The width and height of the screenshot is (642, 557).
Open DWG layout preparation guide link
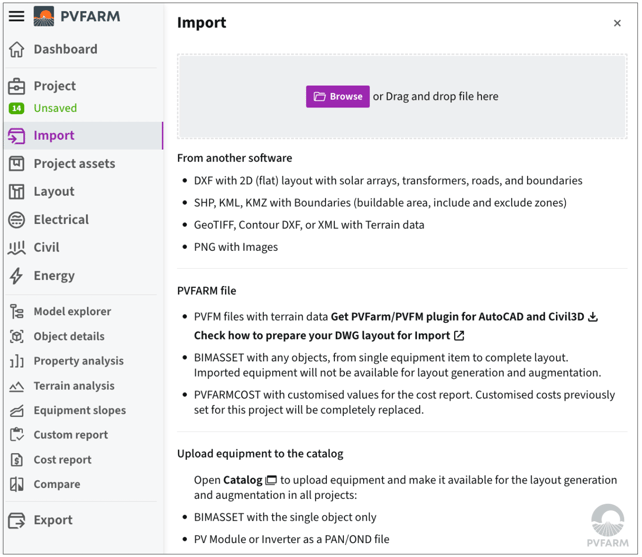click(329, 336)
